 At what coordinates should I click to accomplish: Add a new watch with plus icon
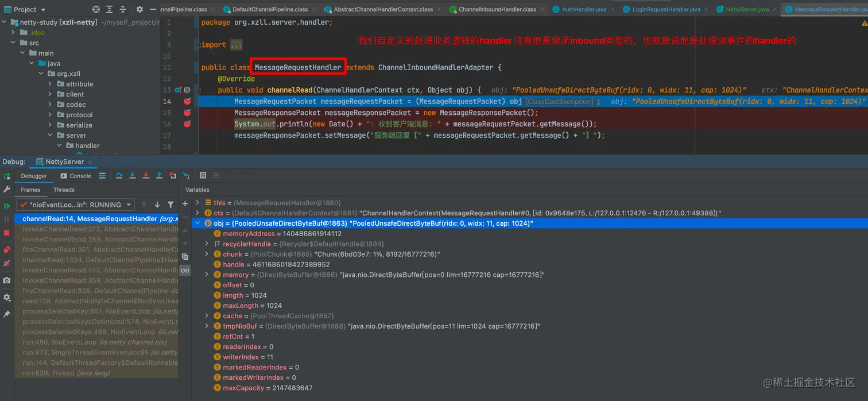coord(185,204)
